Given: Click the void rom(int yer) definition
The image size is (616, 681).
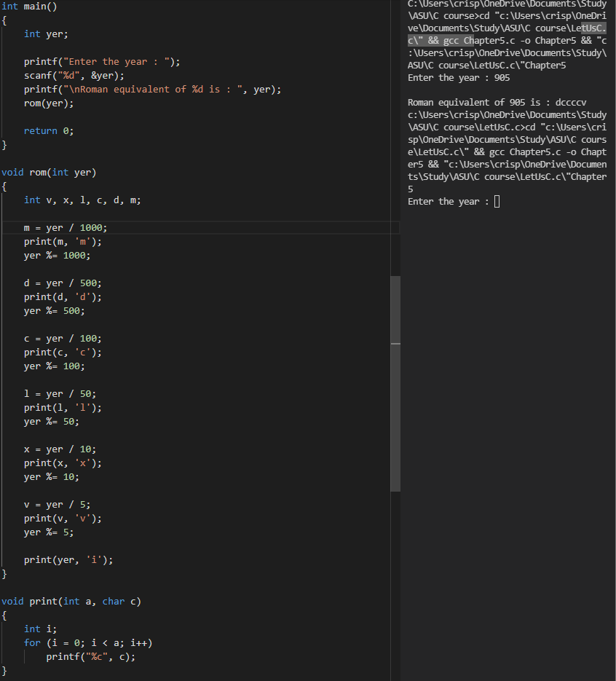Looking at the screenshot, I should pos(47,172).
